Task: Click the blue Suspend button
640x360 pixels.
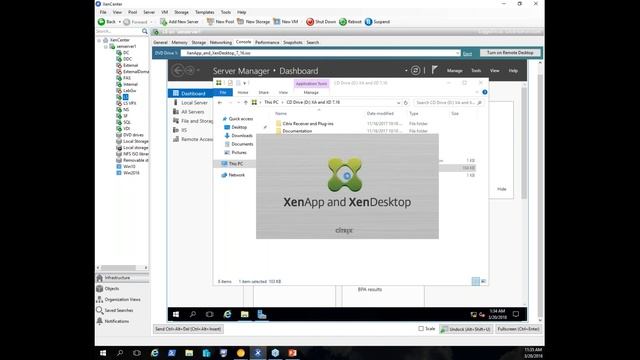Action: coord(377,22)
